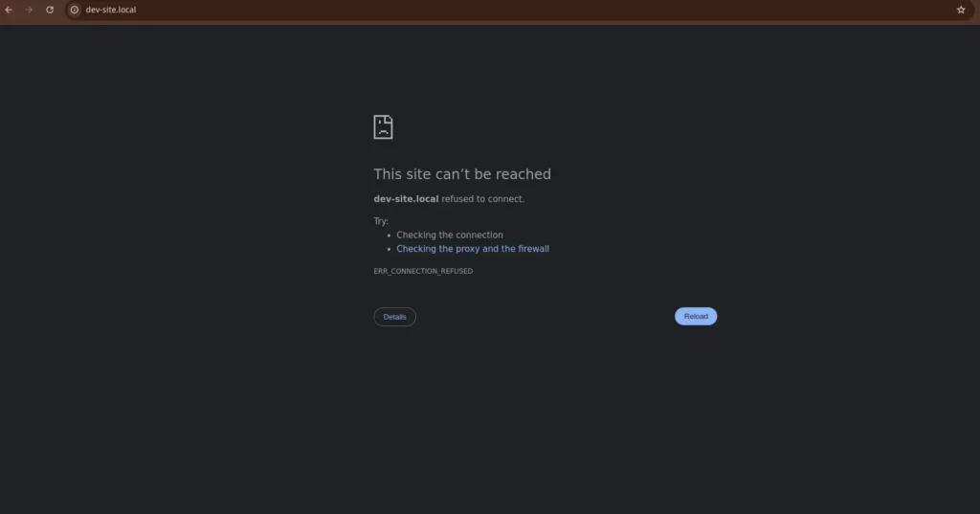The image size is (980, 514).
Task: Click the ERR_CONNECTION_REFUSED error code
Action: click(423, 271)
